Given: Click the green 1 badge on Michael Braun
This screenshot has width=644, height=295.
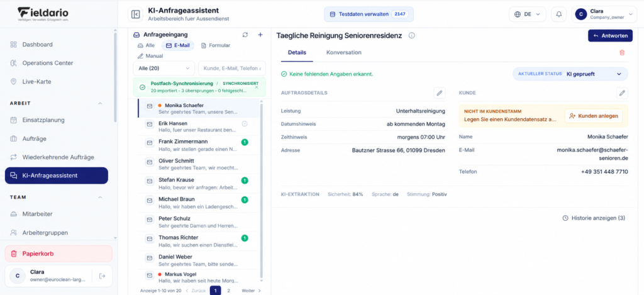Looking at the screenshot, I should (245, 199).
